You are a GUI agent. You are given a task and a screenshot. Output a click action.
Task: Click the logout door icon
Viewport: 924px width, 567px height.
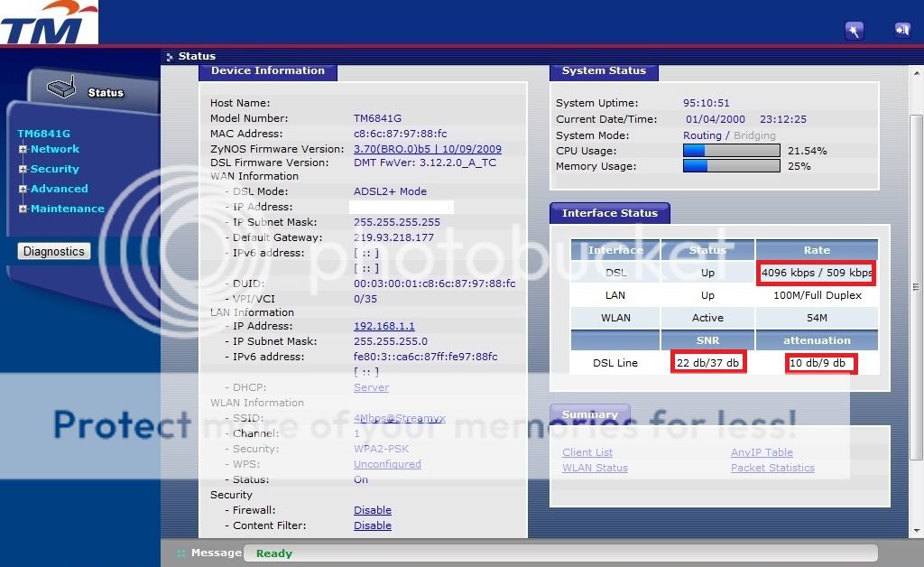click(901, 31)
